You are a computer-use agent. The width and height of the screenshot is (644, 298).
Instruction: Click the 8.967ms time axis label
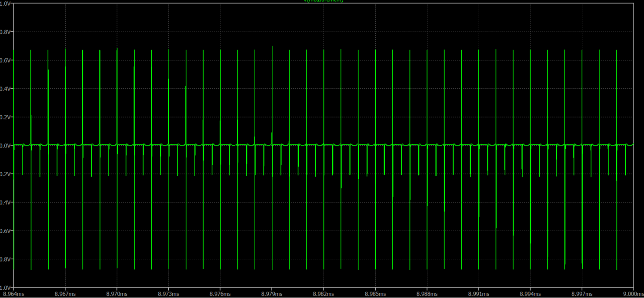65,294
